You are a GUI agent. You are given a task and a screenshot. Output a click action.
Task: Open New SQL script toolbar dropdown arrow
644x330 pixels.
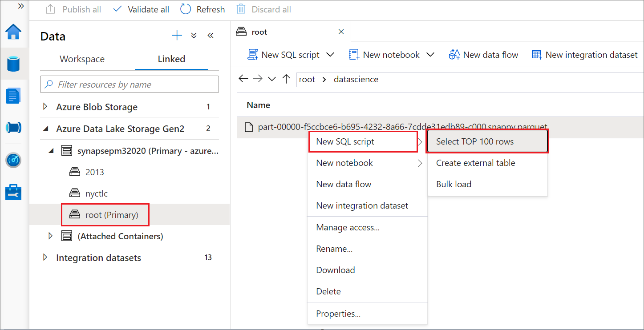tap(330, 55)
